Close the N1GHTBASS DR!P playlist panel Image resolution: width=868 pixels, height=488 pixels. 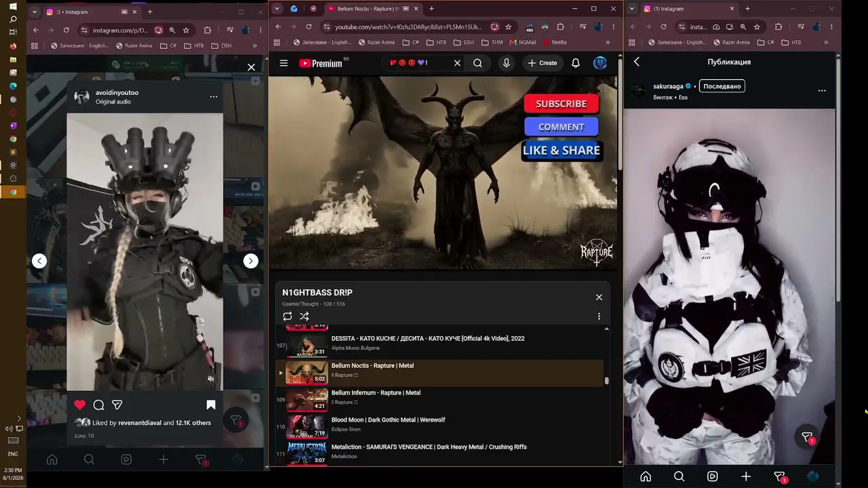tap(599, 297)
